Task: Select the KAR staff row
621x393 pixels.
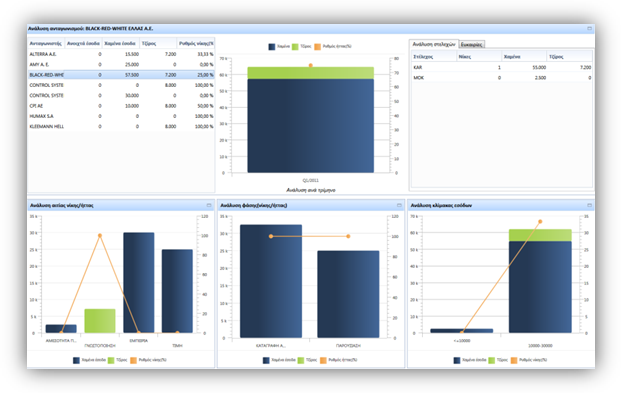Action: (502, 67)
